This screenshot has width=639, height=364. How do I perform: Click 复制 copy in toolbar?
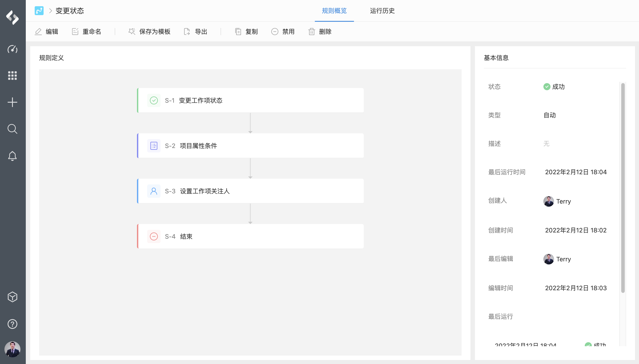246,32
